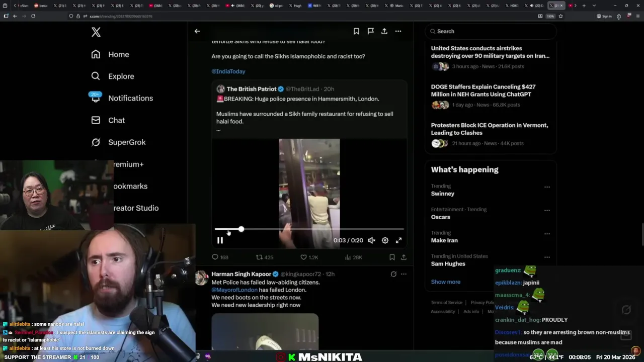
Task: Click Show more under What's happening
Action: coord(446,282)
